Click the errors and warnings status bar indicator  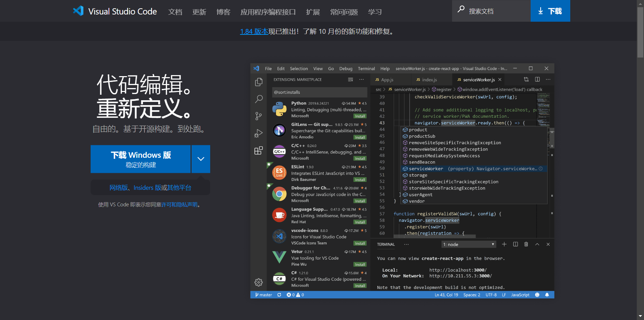point(295,295)
